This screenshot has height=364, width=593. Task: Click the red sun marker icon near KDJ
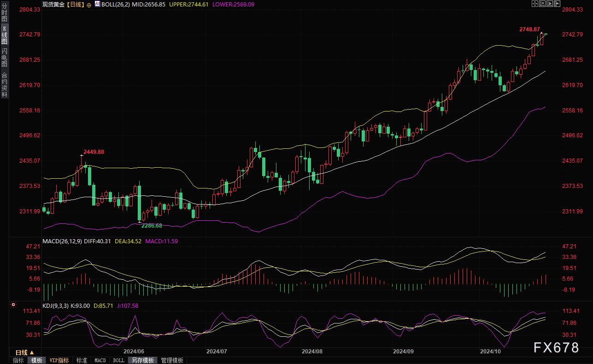coord(13,305)
